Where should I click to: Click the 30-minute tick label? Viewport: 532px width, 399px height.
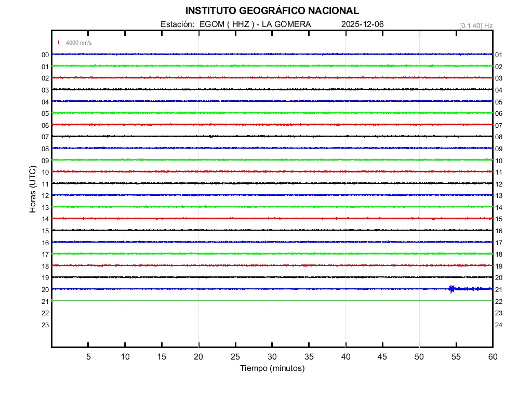pos(272,356)
